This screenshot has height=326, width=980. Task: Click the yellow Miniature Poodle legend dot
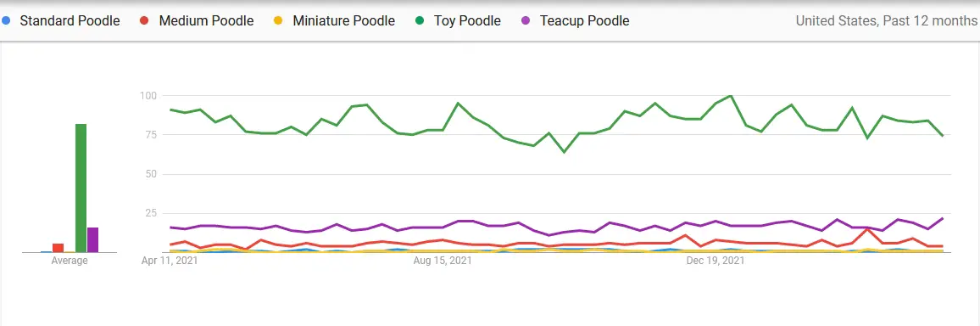279,20
